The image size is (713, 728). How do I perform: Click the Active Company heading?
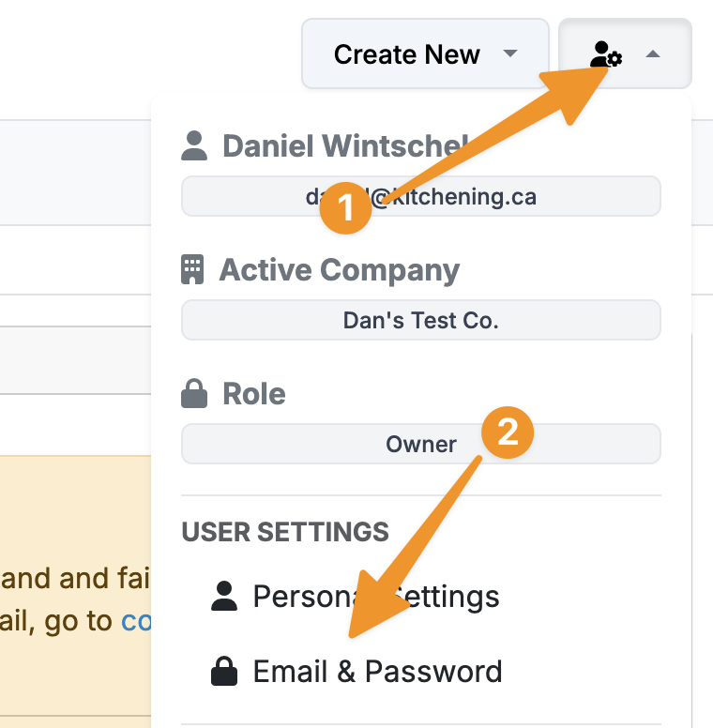point(339,270)
